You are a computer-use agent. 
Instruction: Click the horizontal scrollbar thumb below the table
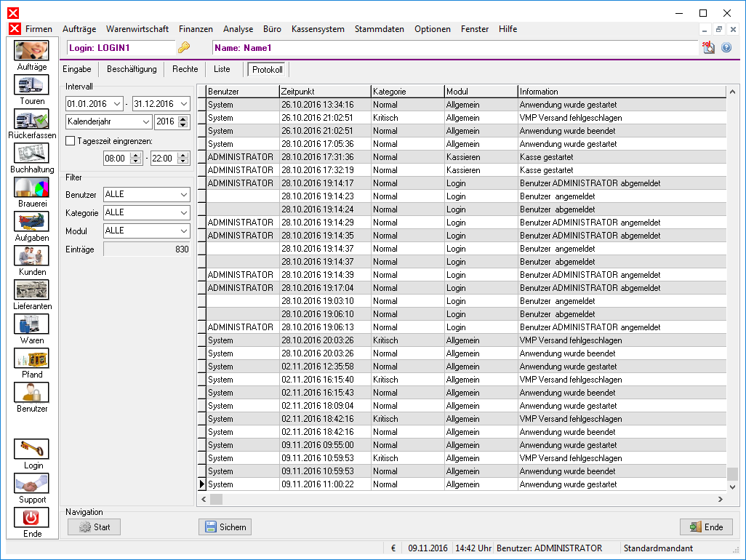217,499
